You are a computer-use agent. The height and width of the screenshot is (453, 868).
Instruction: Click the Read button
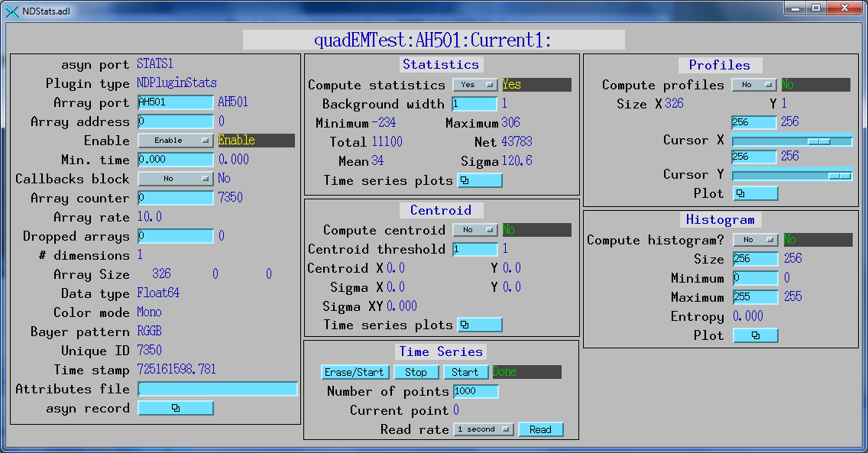[x=541, y=429]
